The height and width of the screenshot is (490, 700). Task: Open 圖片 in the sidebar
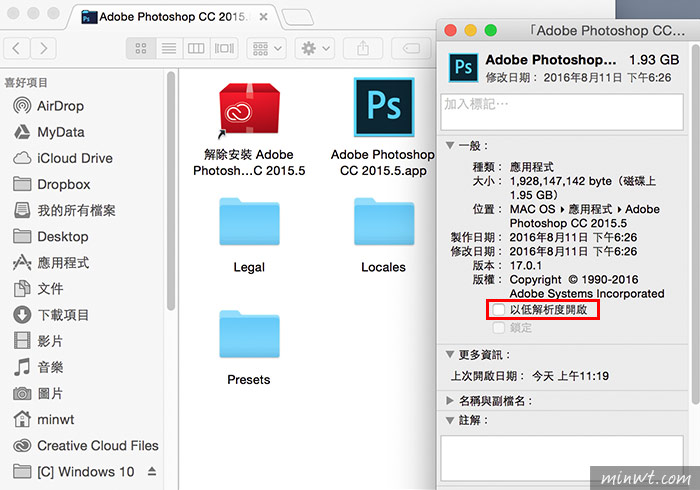pyautogui.click(x=38, y=394)
